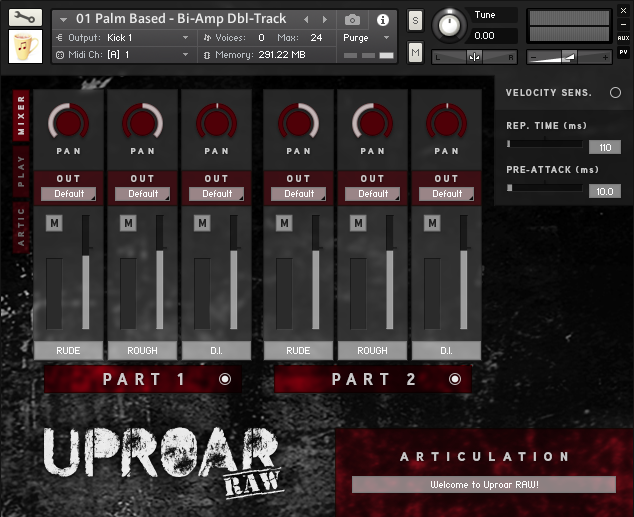Viewport: 634px width, 517px height.
Task: Switch to the PLAY tab
Action: point(21,171)
